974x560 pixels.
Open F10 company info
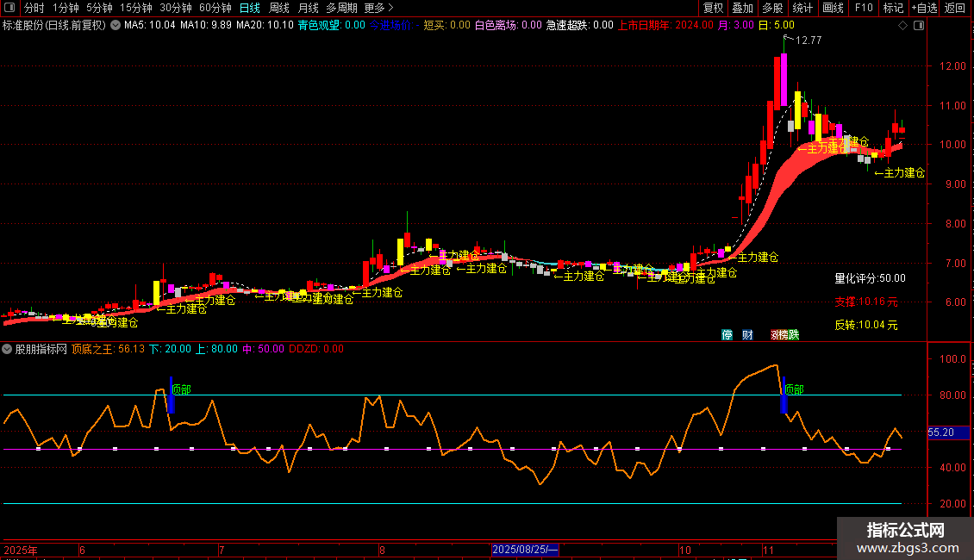pos(864,8)
